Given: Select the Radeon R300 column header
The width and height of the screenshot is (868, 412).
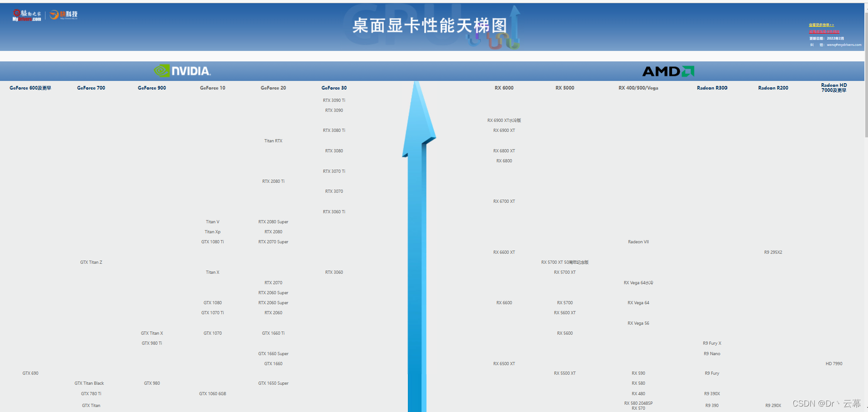Looking at the screenshot, I should pyautogui.click(x=712, y=88).
